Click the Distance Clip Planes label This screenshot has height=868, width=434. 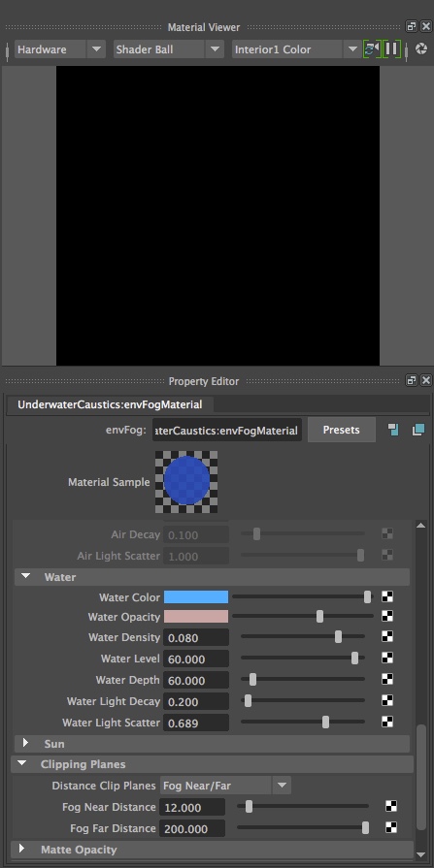point(104,786)
